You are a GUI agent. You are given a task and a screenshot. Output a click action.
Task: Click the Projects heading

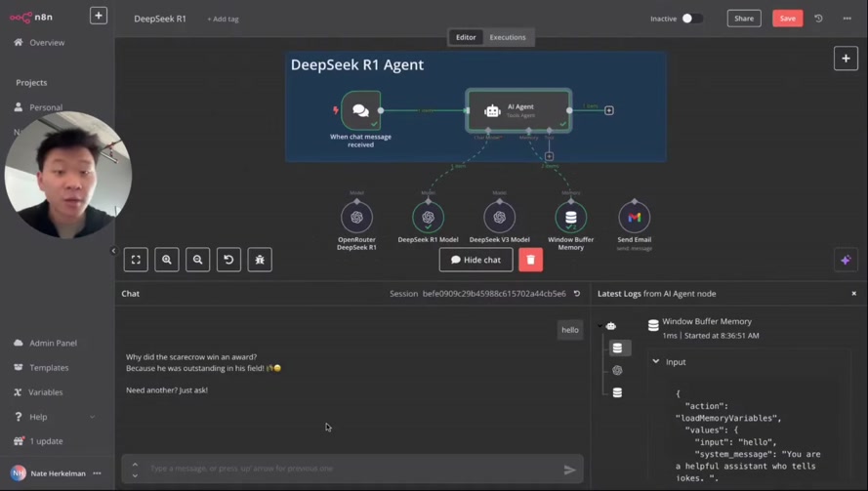tap(31, 82)
